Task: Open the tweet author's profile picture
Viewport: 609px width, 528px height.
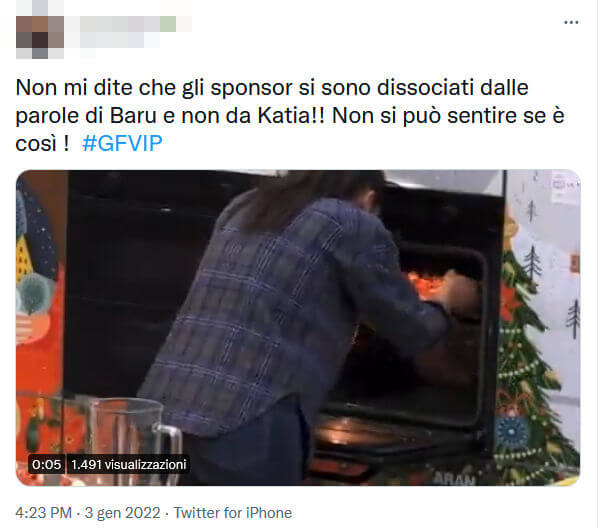Action: click(40, 37)
